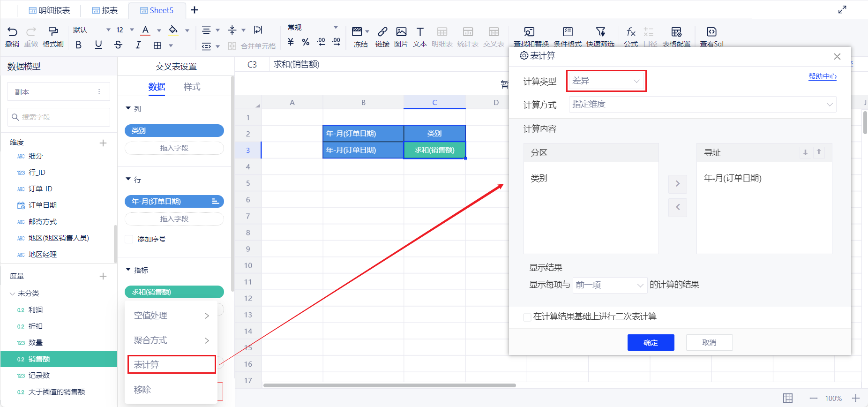The image size is (868, 407).
Task: Toggle bold text formatting
Action: tap(78, 45)
